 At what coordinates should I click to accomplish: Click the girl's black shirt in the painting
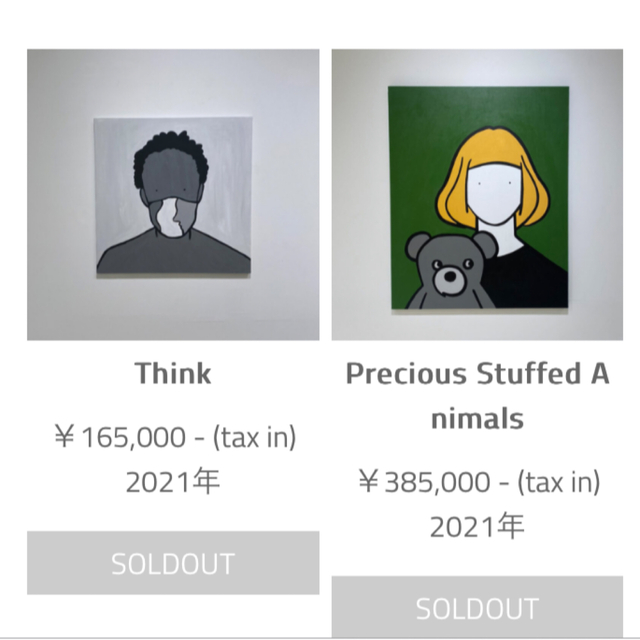pyautogui.click(x=531, y=282)
